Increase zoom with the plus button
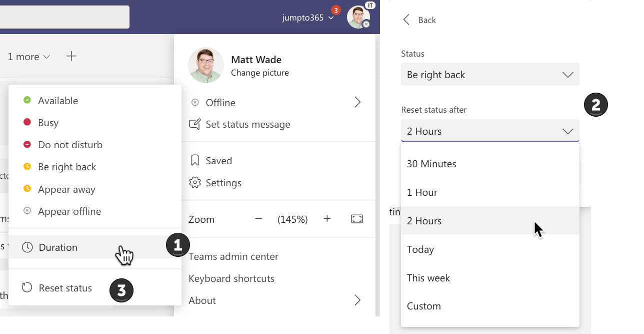The width and height of the screenshot is (644, 334). (x=327, y=219)
